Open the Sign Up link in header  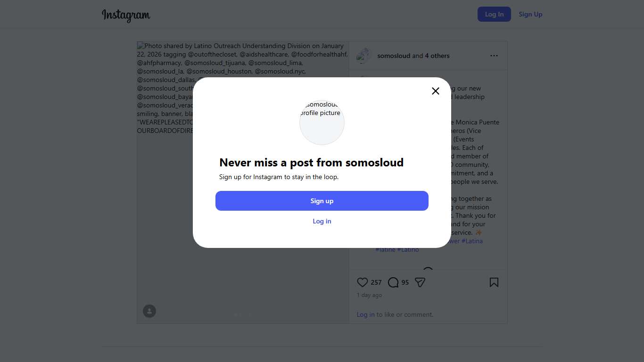click(x=530, y=14)
